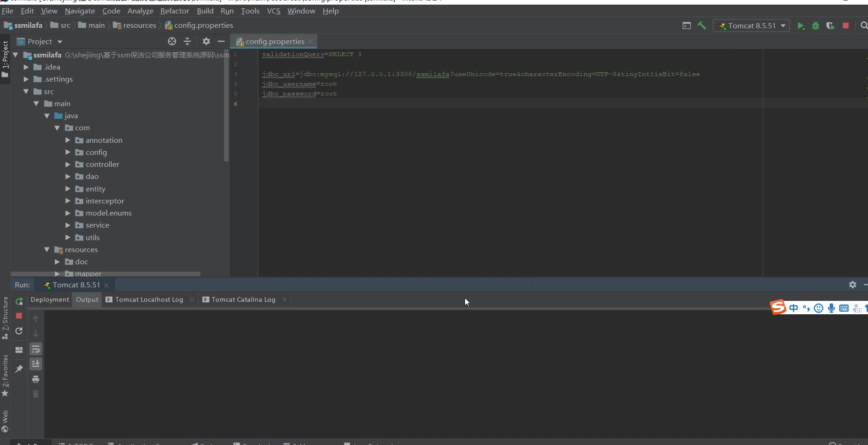This screenshot has height=445, width=868.
Task: Switch to the Tomcat Catalina Log tab
Action: pos(243,300)
